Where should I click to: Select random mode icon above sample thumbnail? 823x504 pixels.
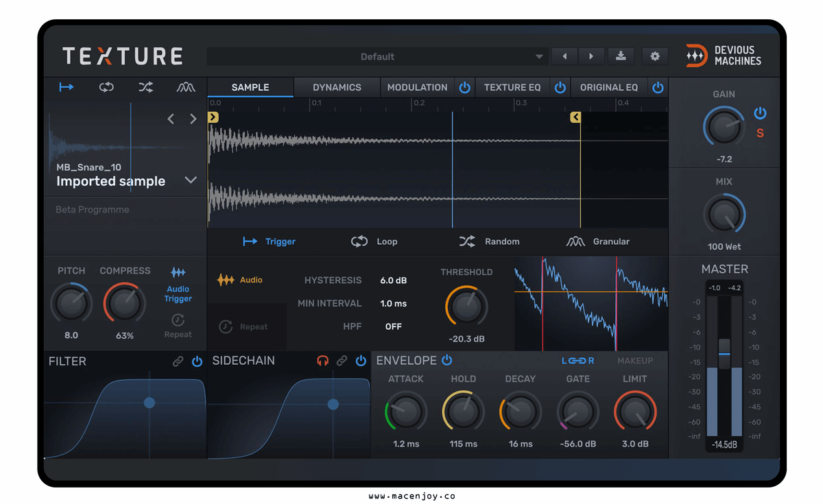click(x=146, y=87)
